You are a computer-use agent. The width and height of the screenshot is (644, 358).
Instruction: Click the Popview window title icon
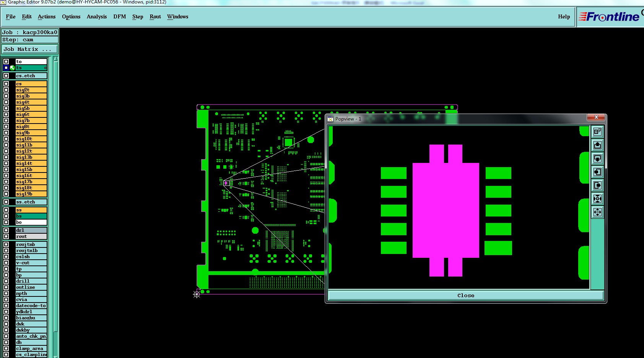pyautogui.click(x=331, y=119)
